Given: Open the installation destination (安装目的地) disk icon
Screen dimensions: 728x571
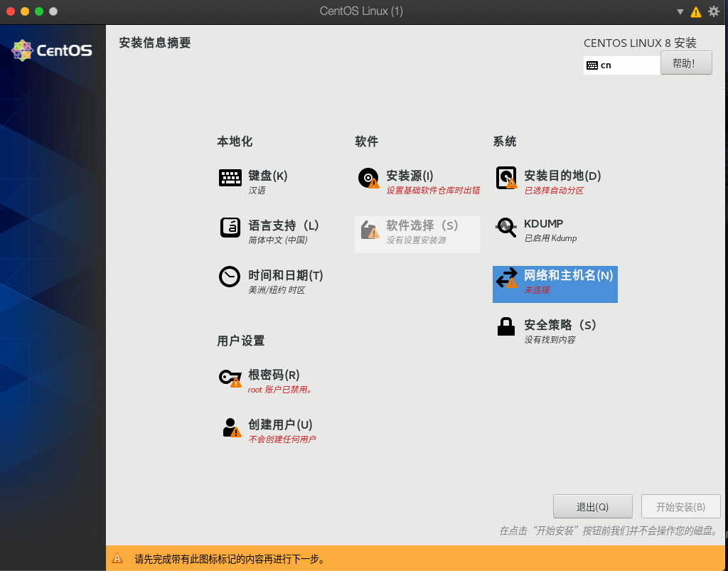Looking at the screenshot, I should [506, 178].
